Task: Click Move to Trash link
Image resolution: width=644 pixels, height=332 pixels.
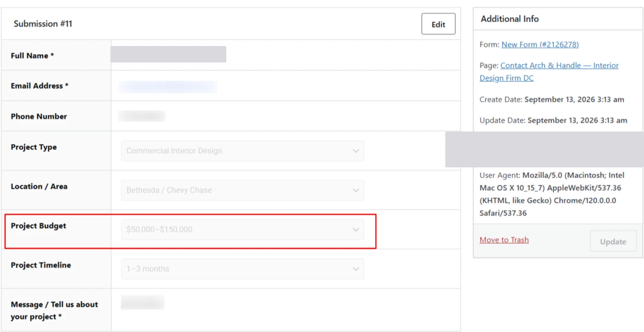Action: (504, 240)
